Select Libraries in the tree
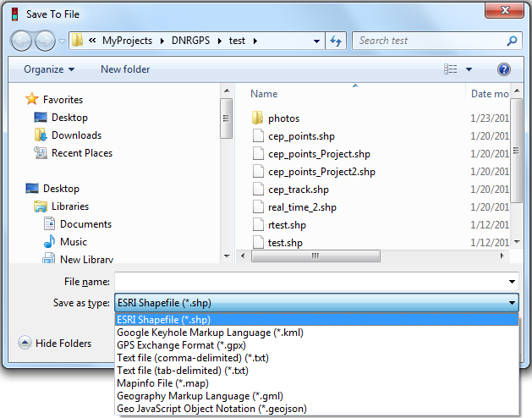Viewport: 532px width, 418px height. point(62,206)
